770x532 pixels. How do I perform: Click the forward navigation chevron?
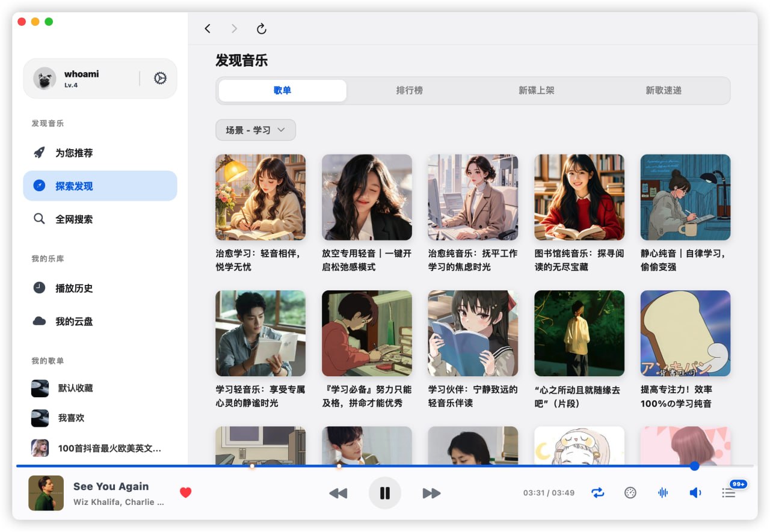tap(234, 28)
